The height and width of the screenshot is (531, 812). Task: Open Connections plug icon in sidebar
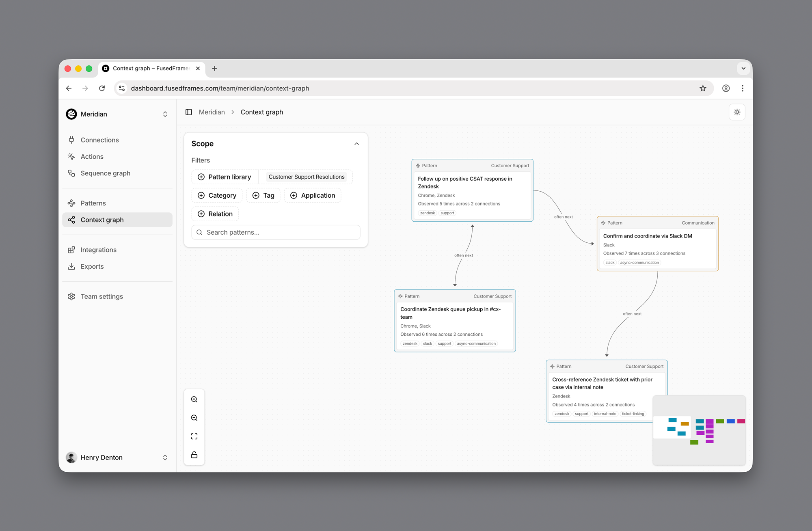(x=71, y=140)
